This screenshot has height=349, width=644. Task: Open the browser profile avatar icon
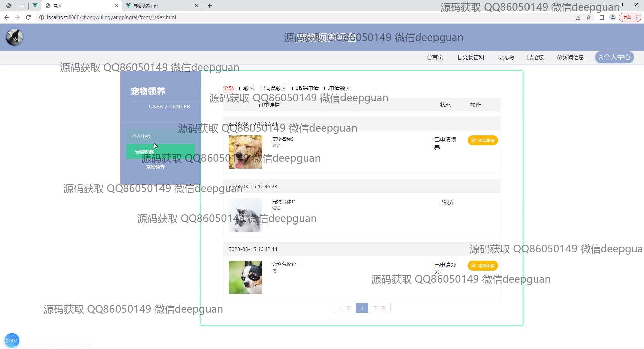click(x=612, y=17)
